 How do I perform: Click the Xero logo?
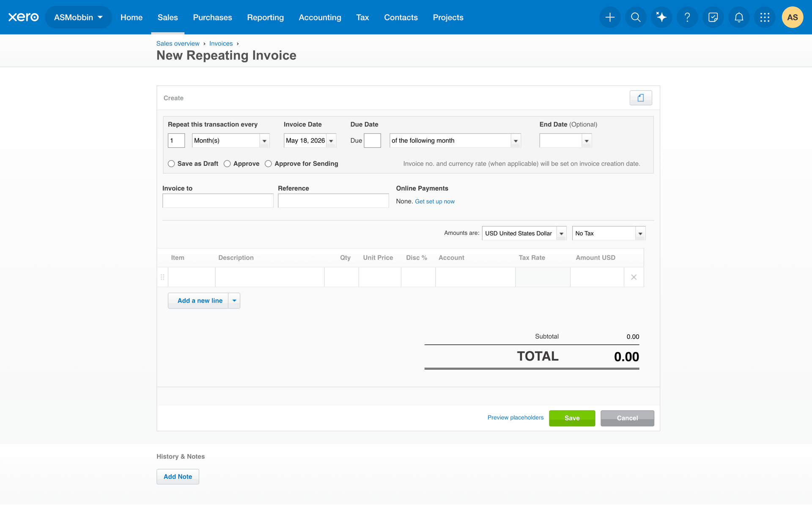pyautogui.click(x=24, y=17)
